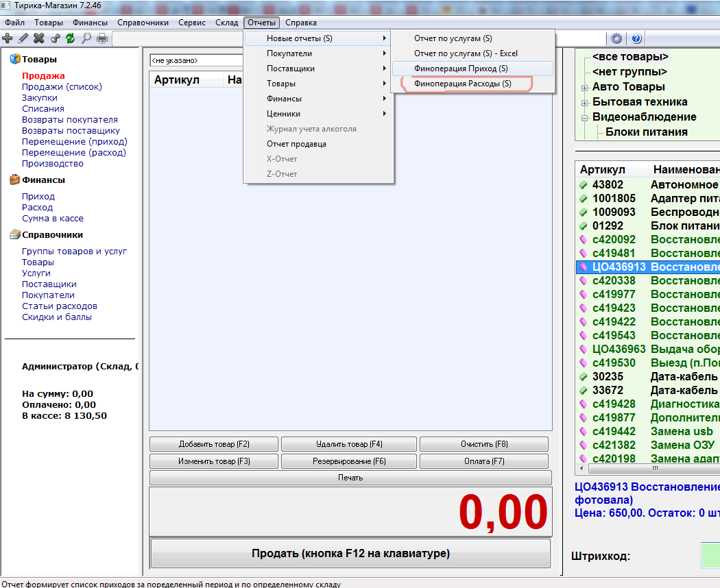This screenshot has width=720, height=588.
Task: Click left arrow of product list scrollbar
Action: [581, 468]
